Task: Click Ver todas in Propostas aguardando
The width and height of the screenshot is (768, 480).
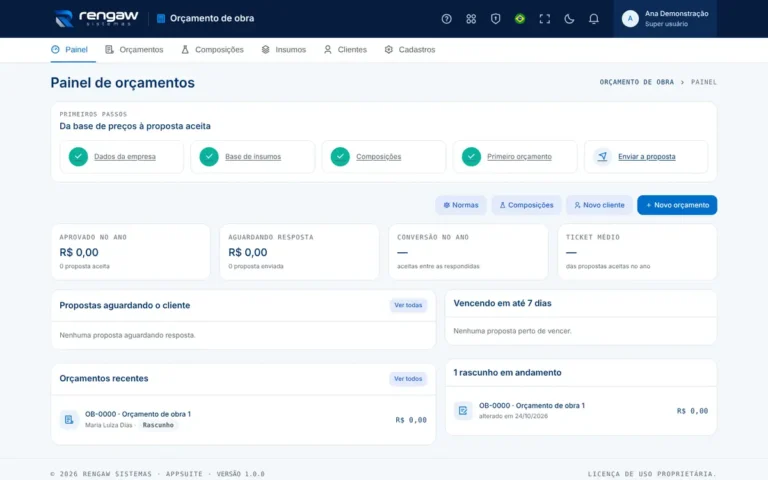Action: click(408, 305)
